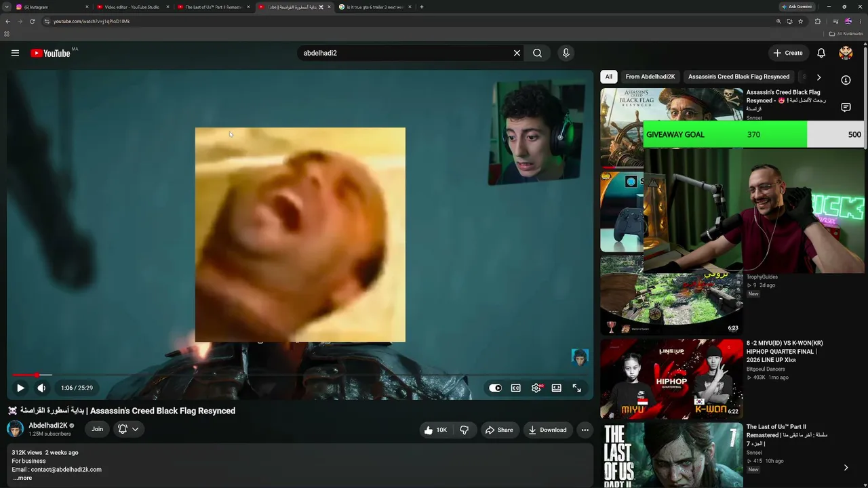
Task: Bookmark this page with the star
Action: coord(800,21)
